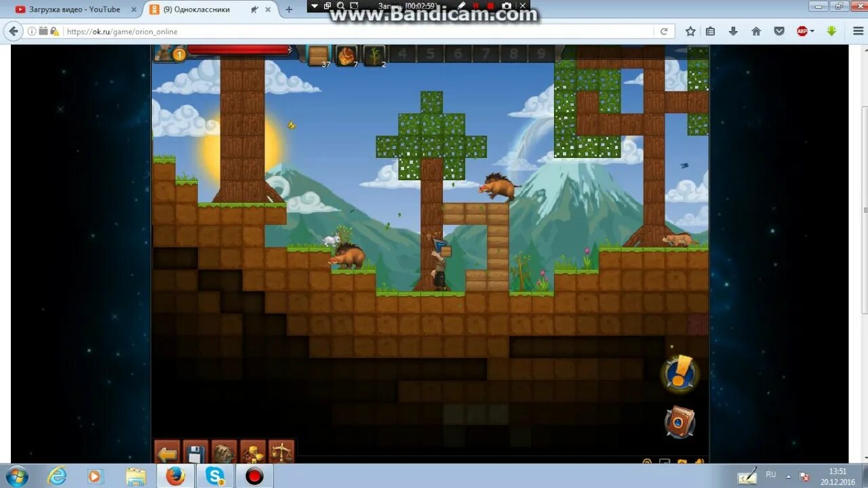Select empty hotbar slot 8
Screen dimensions: 868x488
pos(513,54)
